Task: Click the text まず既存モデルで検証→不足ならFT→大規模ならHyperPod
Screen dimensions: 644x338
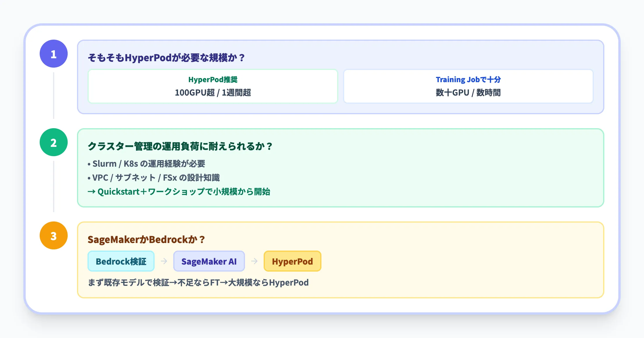Action: pos(198,282)
